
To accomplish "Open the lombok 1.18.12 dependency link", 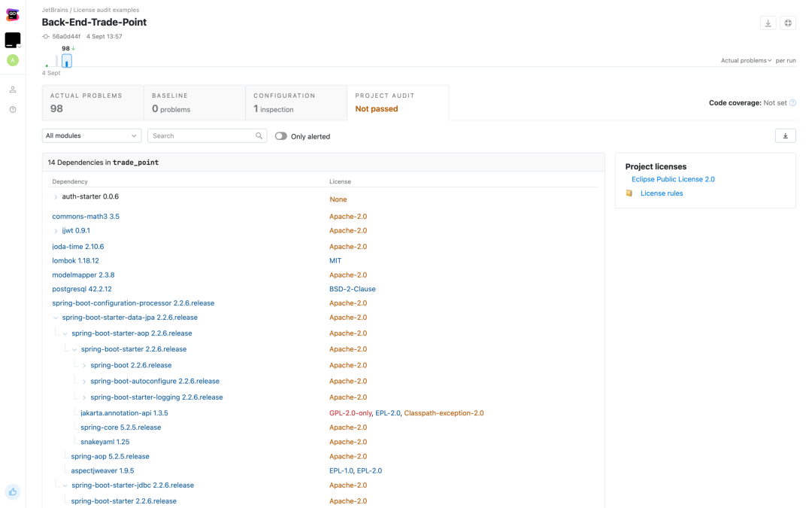I will click(x=75, y=260).
